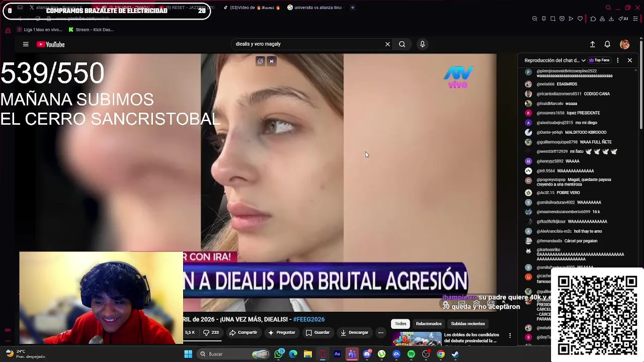
Task: Open more video actions ellipsis
Action: 381,332
